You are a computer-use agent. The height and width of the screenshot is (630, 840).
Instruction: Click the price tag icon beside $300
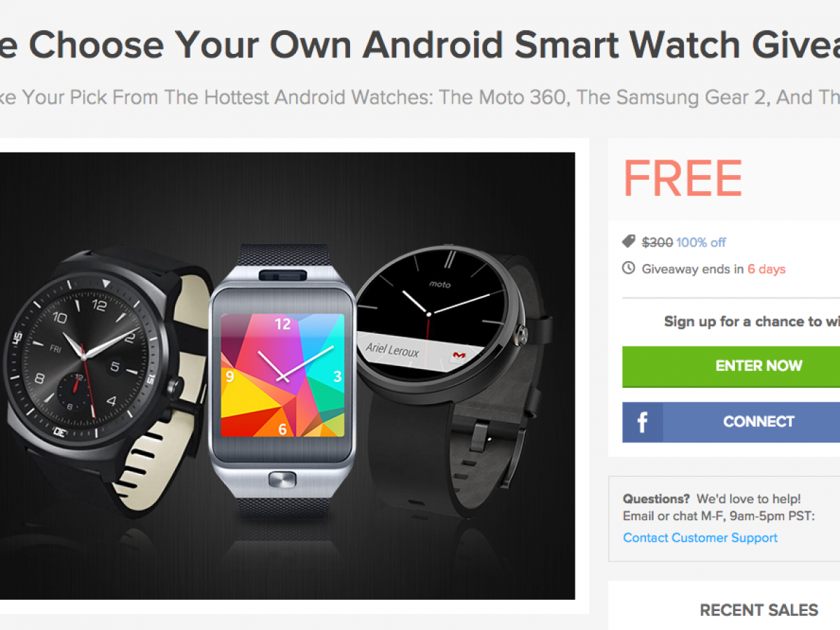pyautogui.click(x=629, y=241)
